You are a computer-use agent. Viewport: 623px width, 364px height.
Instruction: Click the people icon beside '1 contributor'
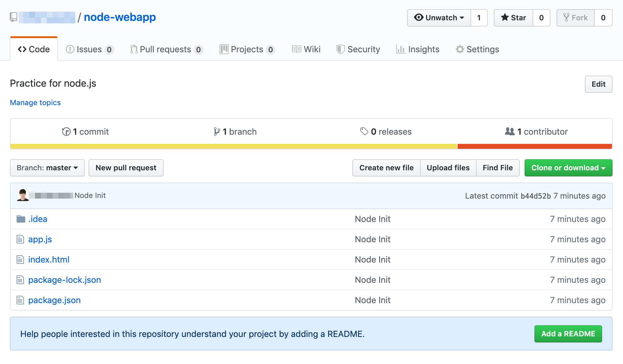510,132
